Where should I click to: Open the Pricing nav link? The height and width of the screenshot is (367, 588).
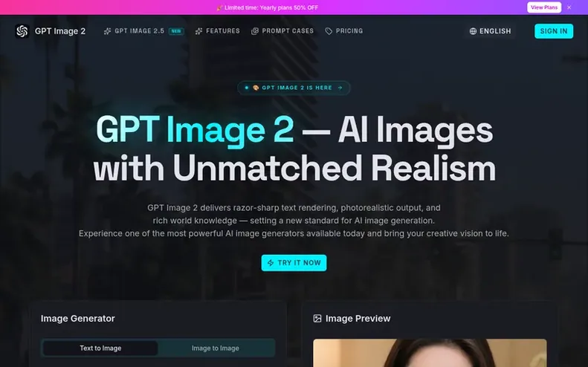pyautogui.click(x=344, y=31)
